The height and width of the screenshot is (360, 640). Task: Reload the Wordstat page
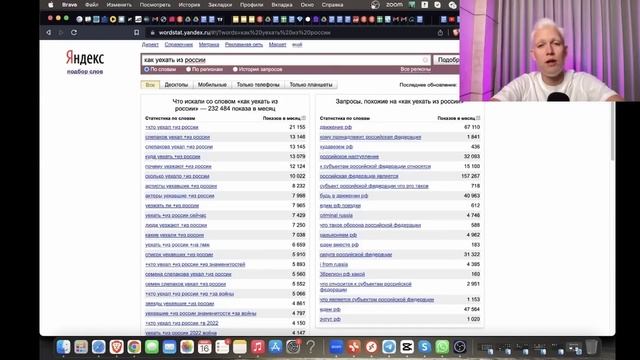74,32
